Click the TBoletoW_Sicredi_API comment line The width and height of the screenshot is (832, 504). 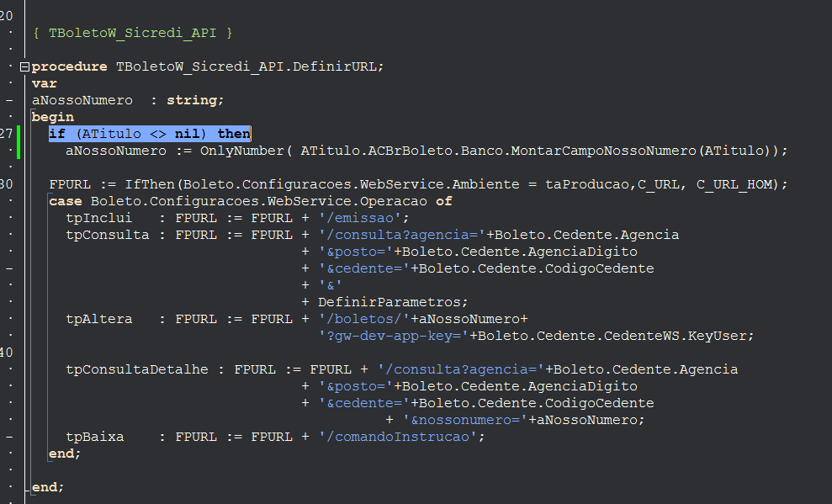(133, 33)
